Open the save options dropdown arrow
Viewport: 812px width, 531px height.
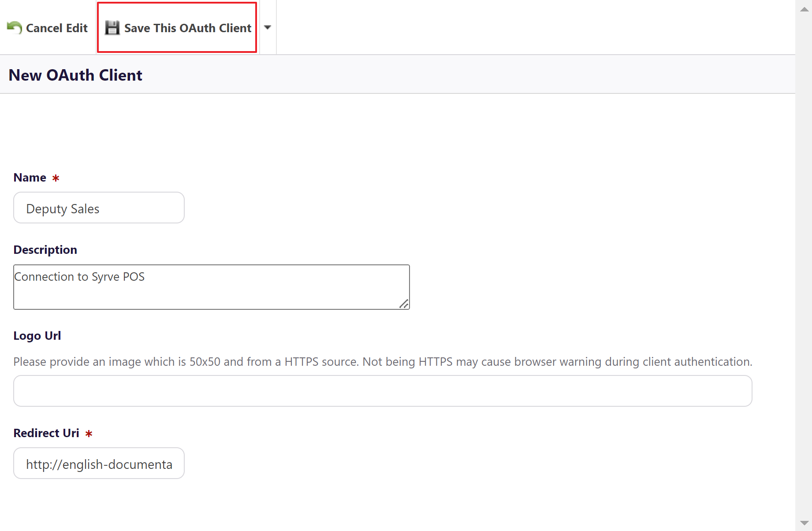267,27
